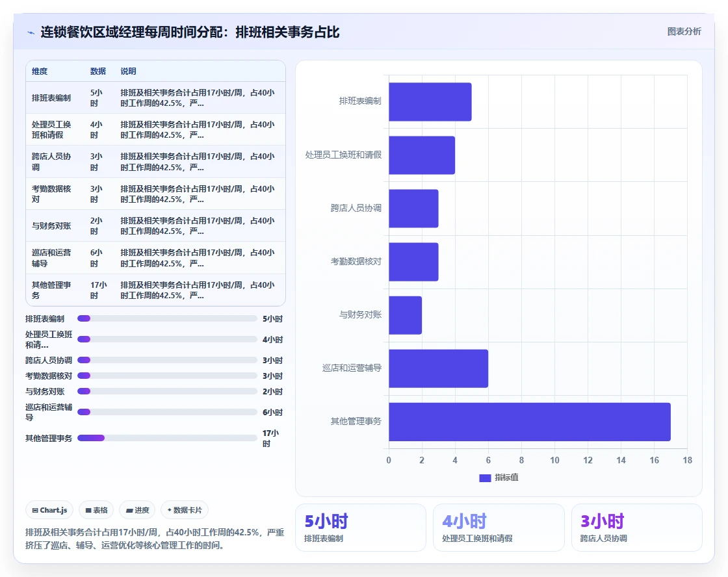
Task: Select the 考勤数据核对 table row
Action: pyautogui.click(x=155, y=194)
